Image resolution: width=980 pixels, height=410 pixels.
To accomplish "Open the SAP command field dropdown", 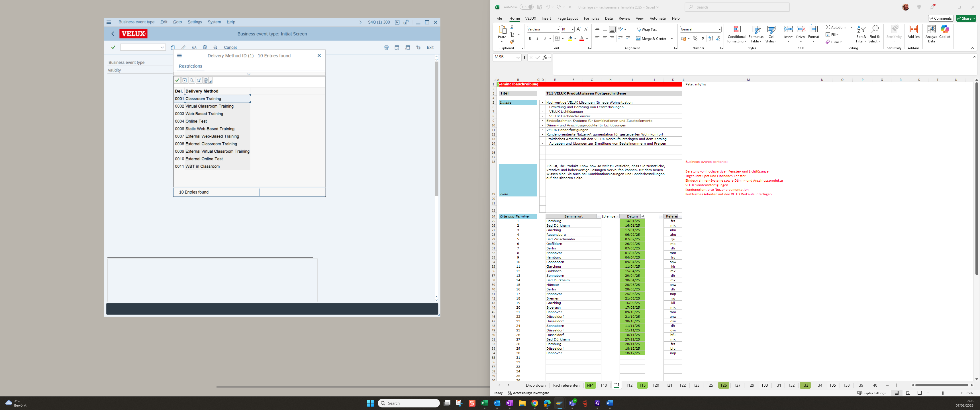I will [x=162, y=48].
